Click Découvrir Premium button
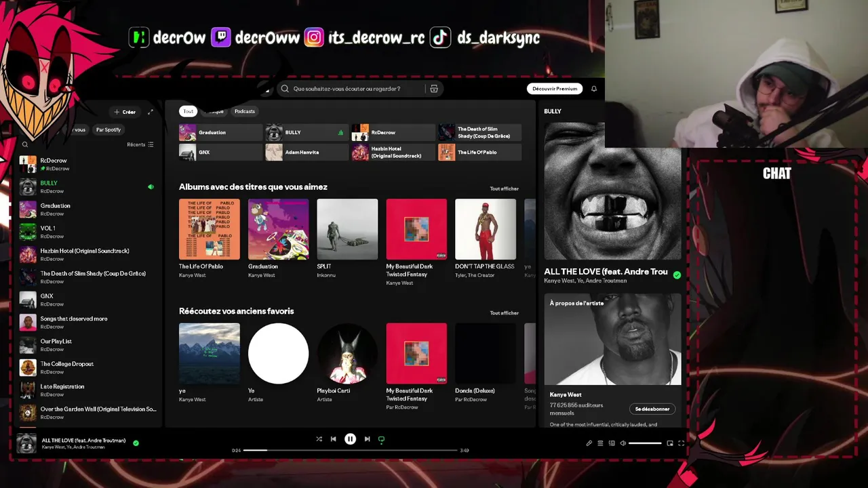The image size is (868, 488). click(555, 89)
